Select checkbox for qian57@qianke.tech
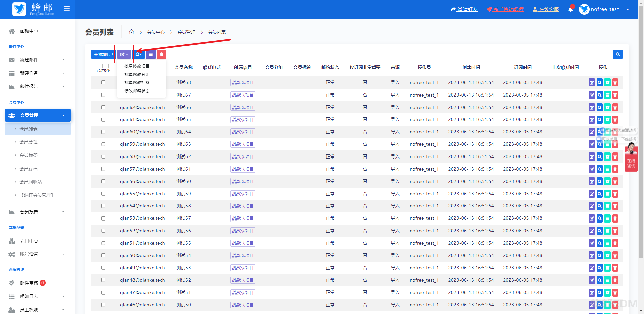This screenshot has height=314, width=644. pyautogui.click(x=103, y=169)
